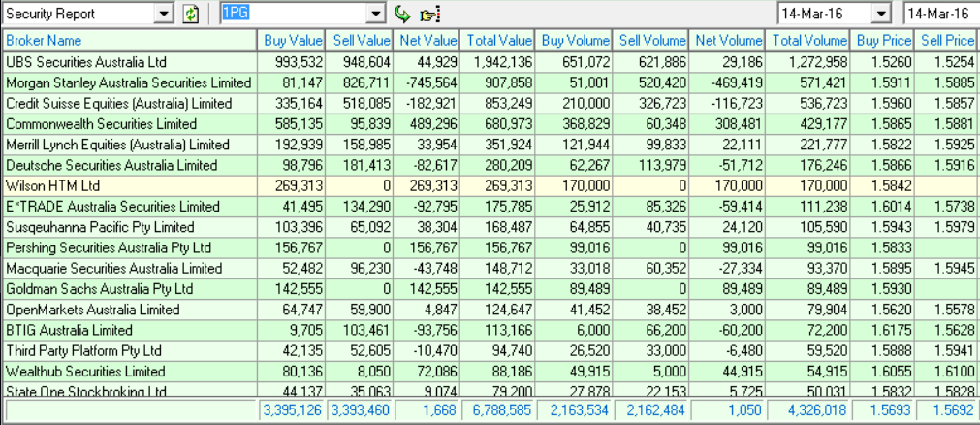980x425 pixels.
Task: Sort by Buy Price column header
Action: 882,41
